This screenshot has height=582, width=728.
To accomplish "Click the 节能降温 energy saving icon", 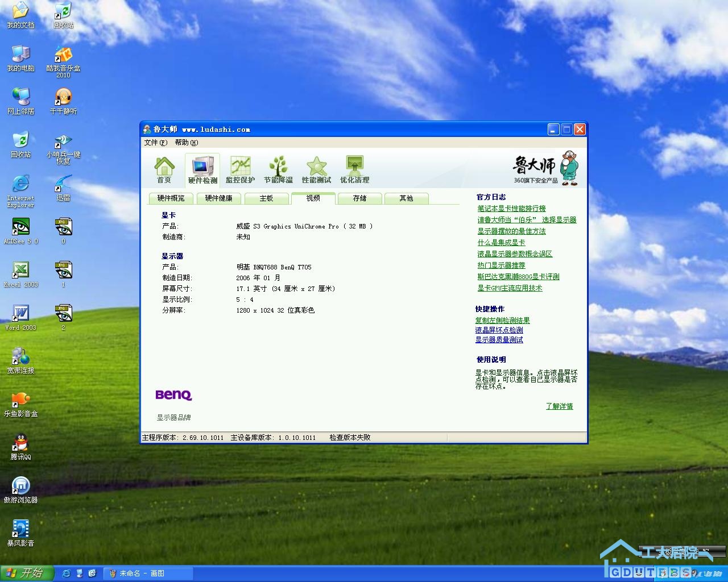I will click(278, 169).
